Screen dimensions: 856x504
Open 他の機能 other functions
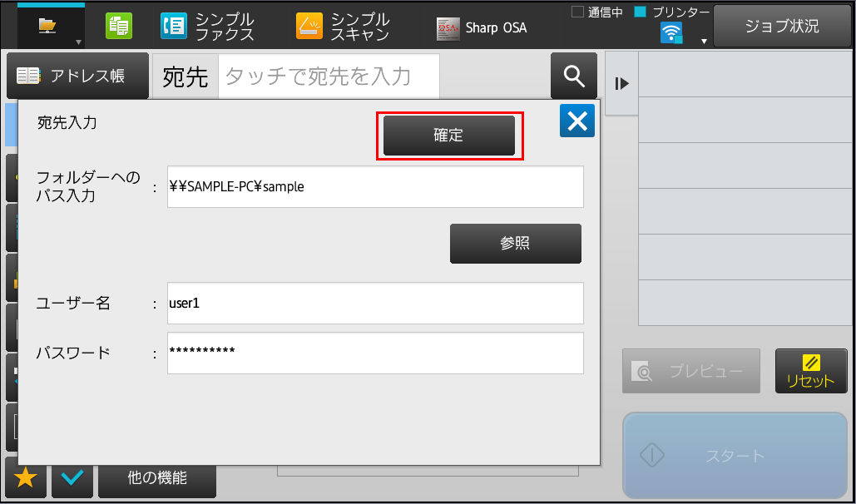point(157,479)
